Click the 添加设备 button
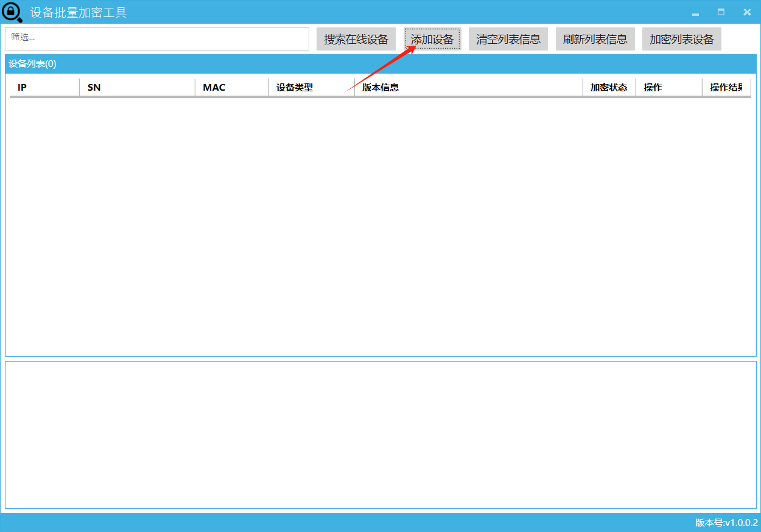 point(432,39)
